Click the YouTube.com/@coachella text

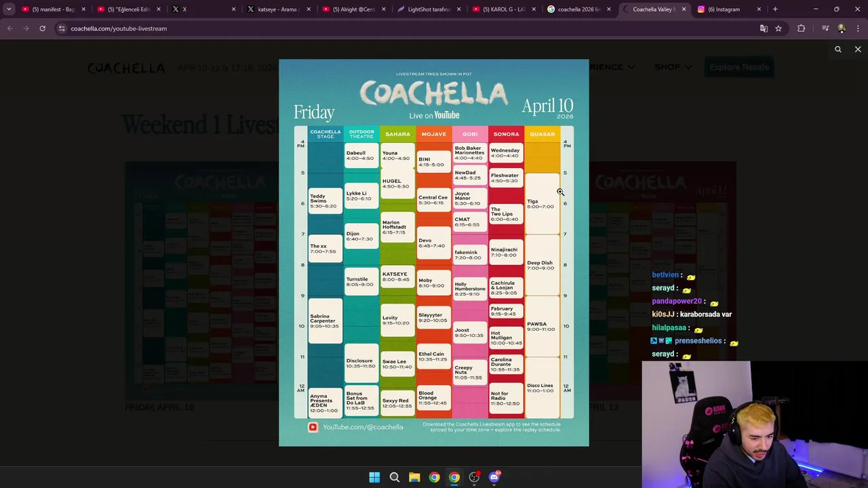coord(363,427)
